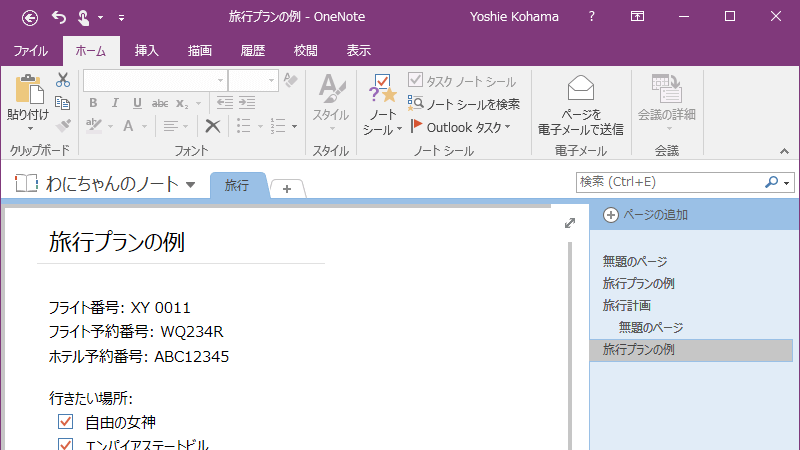Image resolution: width=800 pixels, height=450 pixels.
Task: Toggle Underline formatting
Action: pyautogui.click(x=137, y=103)
